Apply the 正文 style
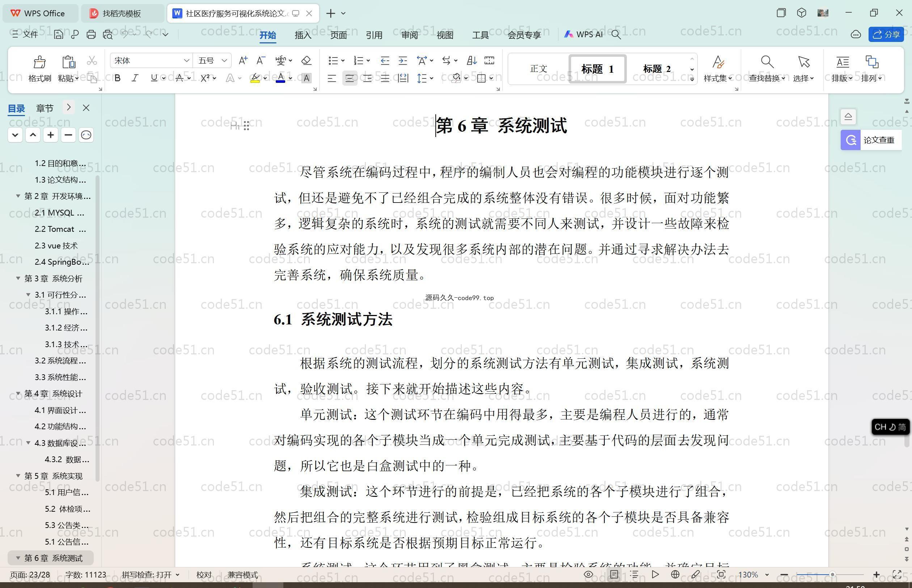912x588 pixels. pyautogui.click(x=539, y=69)
